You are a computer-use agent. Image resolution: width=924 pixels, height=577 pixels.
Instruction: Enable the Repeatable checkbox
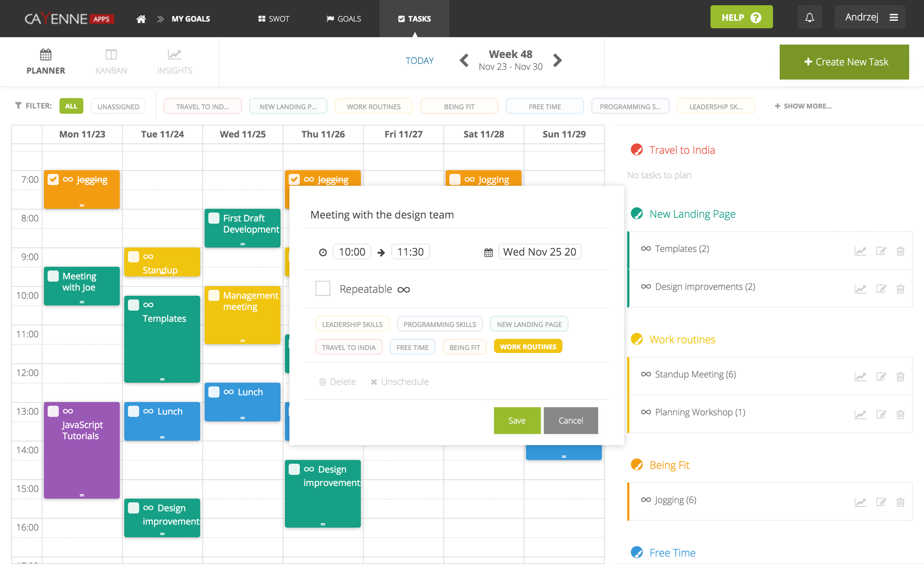tap(322, 288)
